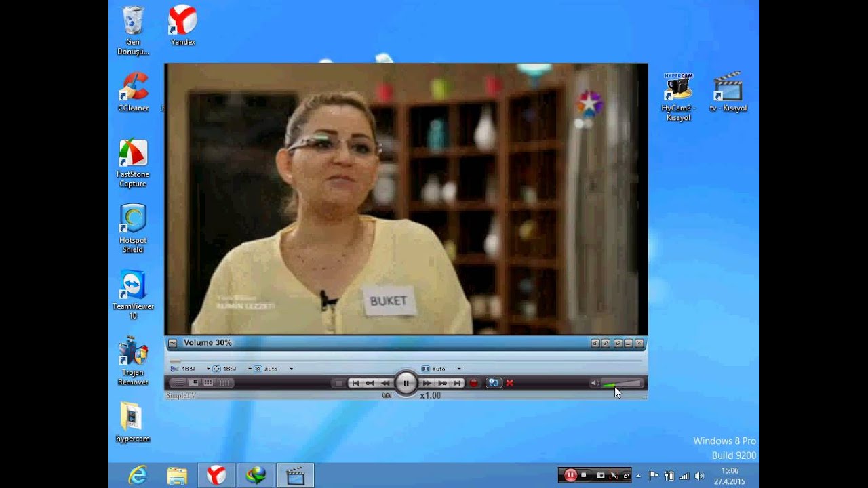Restore HyperCam window from mini toolbar
The height and width of the screenshot is (488, 868).
[626, 476]
